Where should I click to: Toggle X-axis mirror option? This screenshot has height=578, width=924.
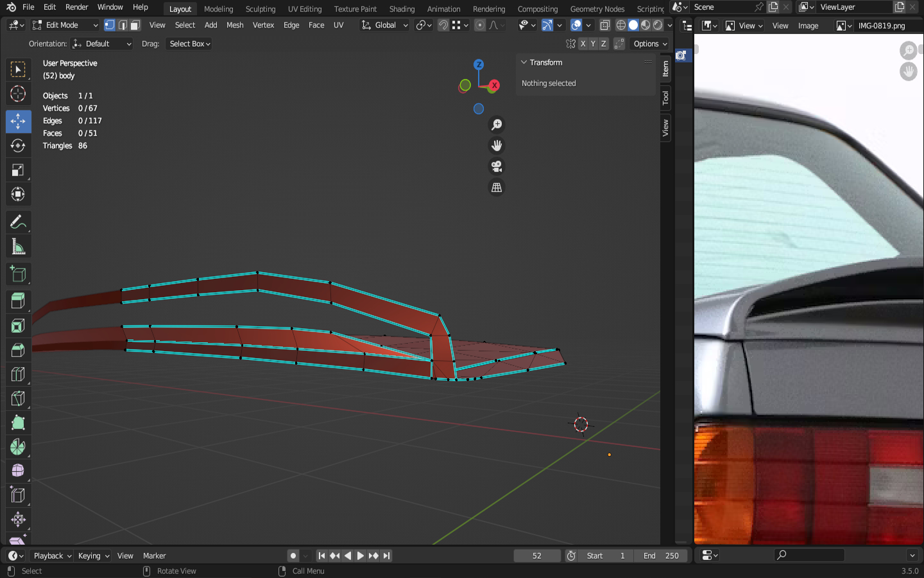click(x=583, y=44)
